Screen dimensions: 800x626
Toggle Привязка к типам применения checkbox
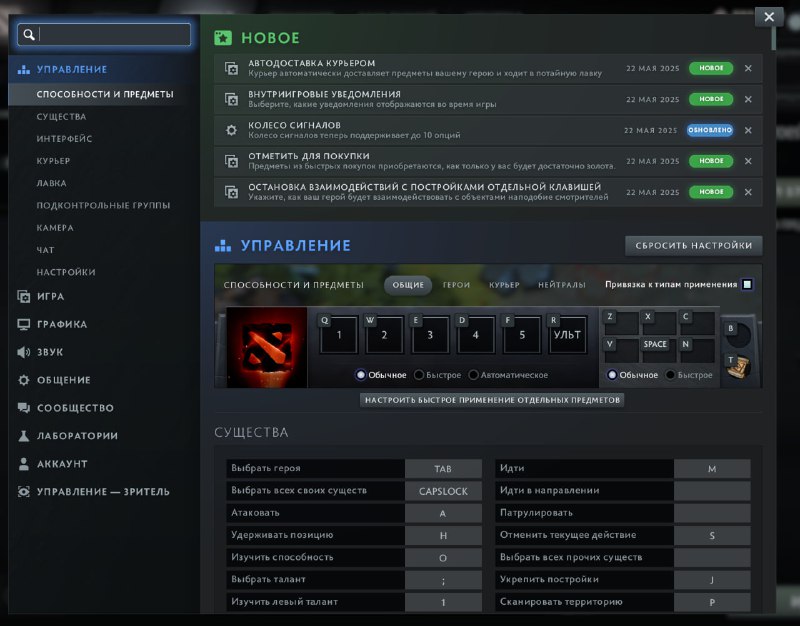coord(747,284)
